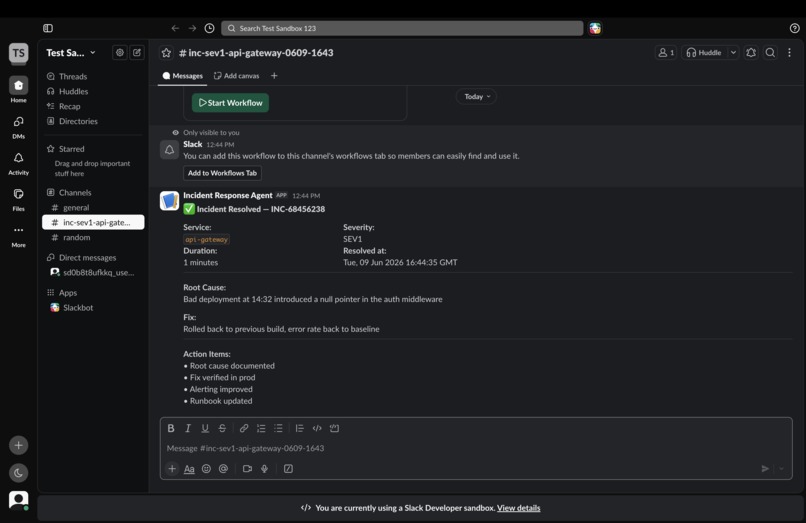Open sidebar settings gear icon
Viewport: 806px width, 523px height.
point(120,52)
